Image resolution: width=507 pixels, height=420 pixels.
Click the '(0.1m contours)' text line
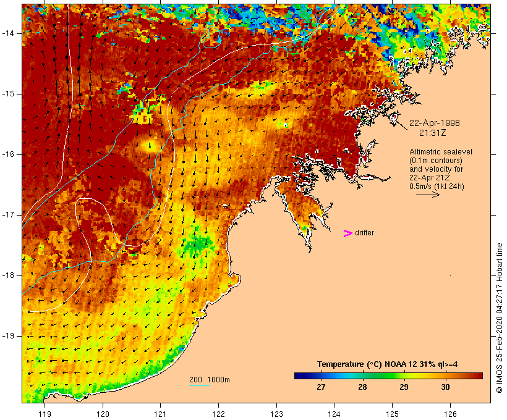point(435,161)
